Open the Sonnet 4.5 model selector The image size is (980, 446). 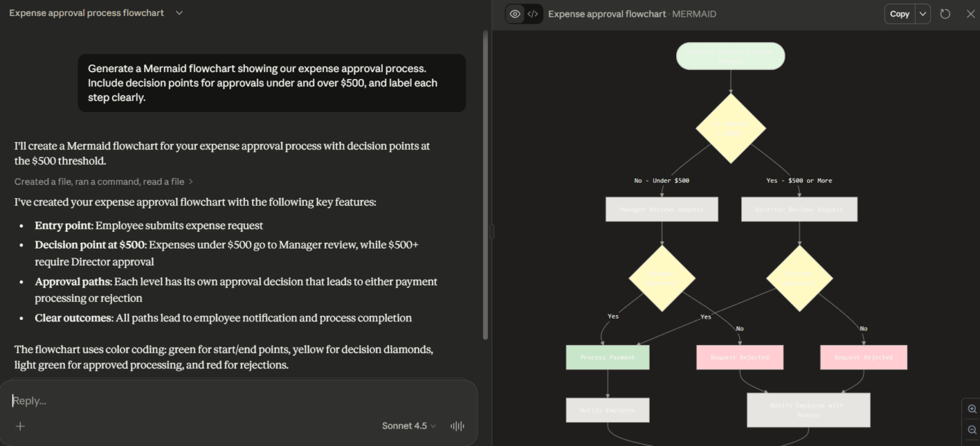pyautogui.click(x=409, y=426)
